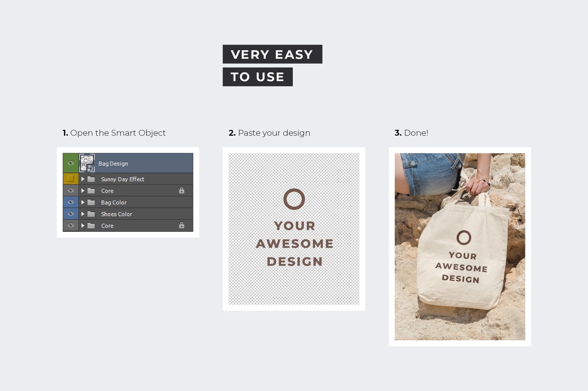
Task: Click the eye icon of the bottom Core group
Action: [x=71, y=225]
